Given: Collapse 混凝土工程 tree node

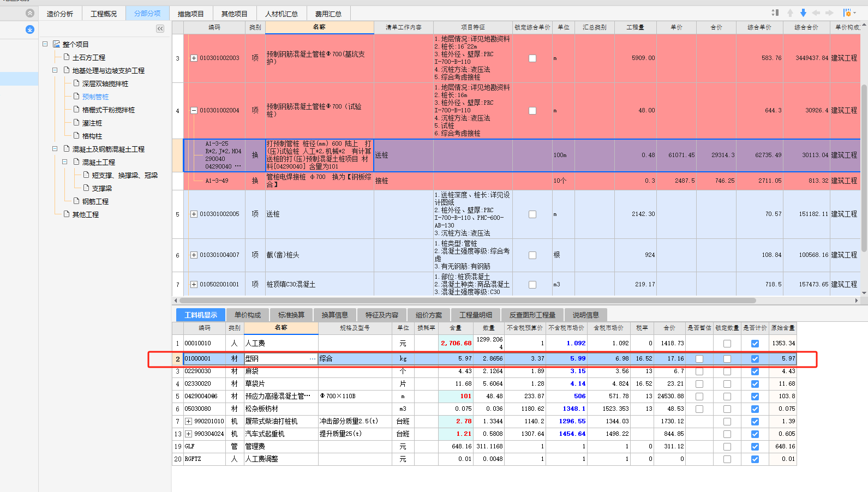Looking at the screenshot, I should 64,162.
